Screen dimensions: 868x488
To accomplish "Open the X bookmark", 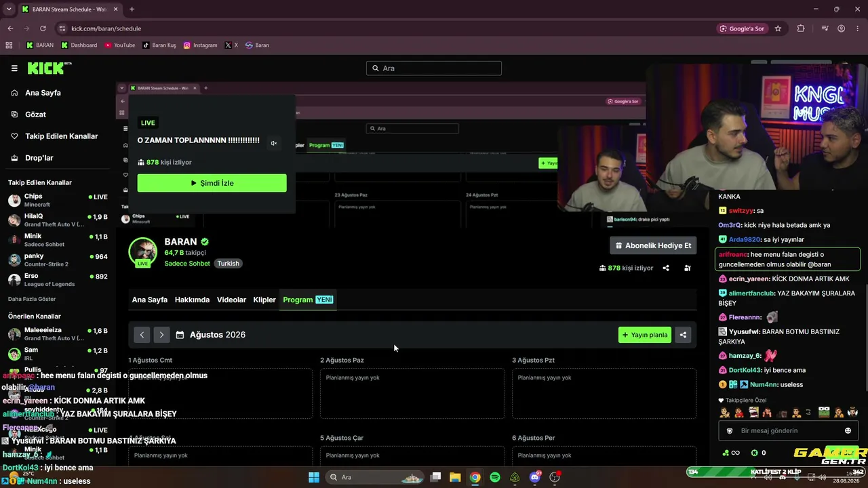I will coord(231,45).
